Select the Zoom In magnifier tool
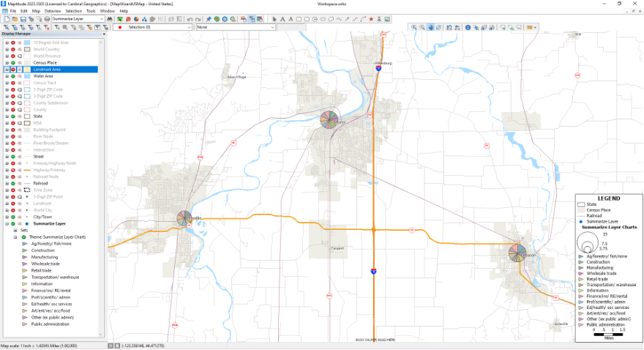 [x=414, y=28]
